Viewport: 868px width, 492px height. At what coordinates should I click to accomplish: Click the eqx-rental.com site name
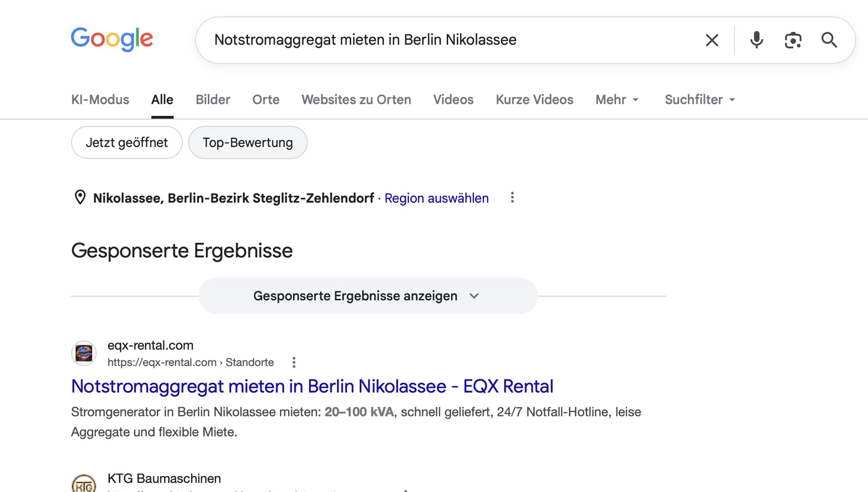(150, 345)
